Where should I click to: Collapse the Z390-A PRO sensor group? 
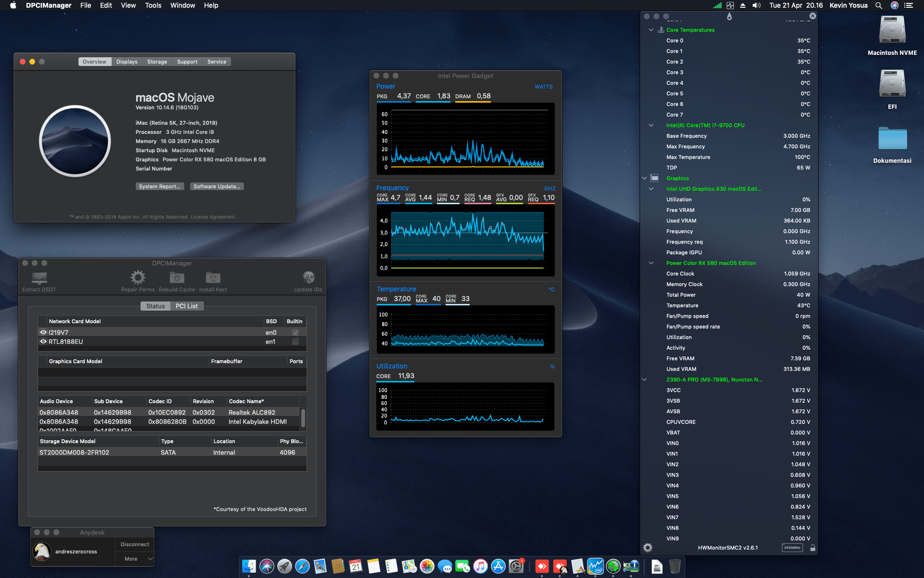point(644,380)
